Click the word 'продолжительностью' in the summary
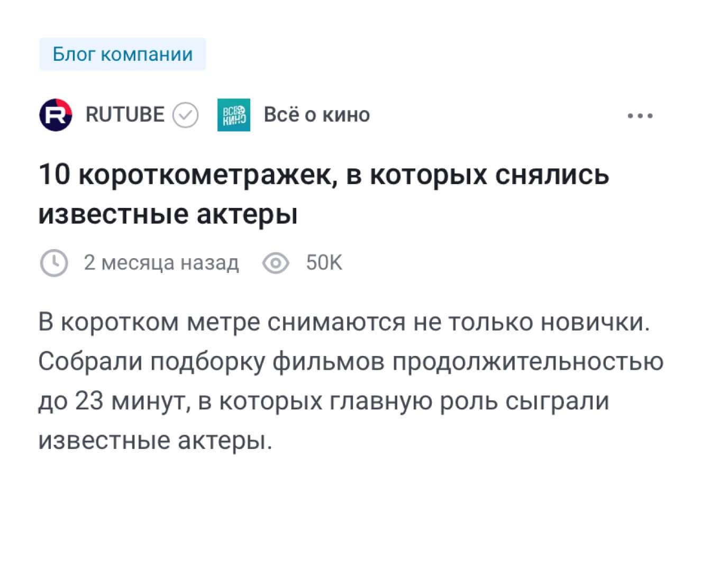 coord(528,362)
